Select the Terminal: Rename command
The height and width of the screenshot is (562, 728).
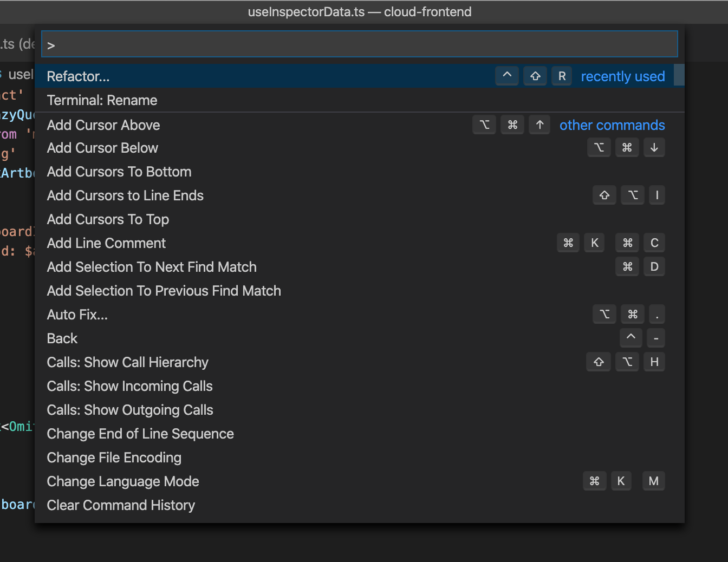102,100
